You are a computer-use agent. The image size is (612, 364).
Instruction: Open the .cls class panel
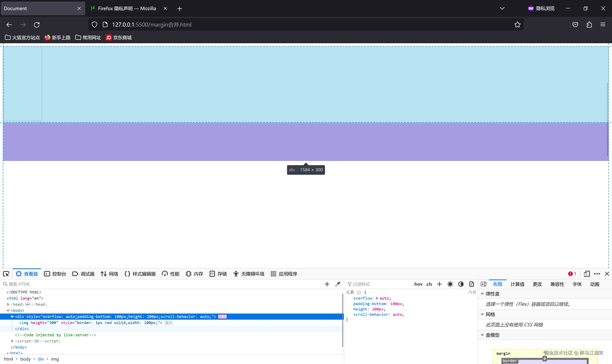click(x=429, y=284)
